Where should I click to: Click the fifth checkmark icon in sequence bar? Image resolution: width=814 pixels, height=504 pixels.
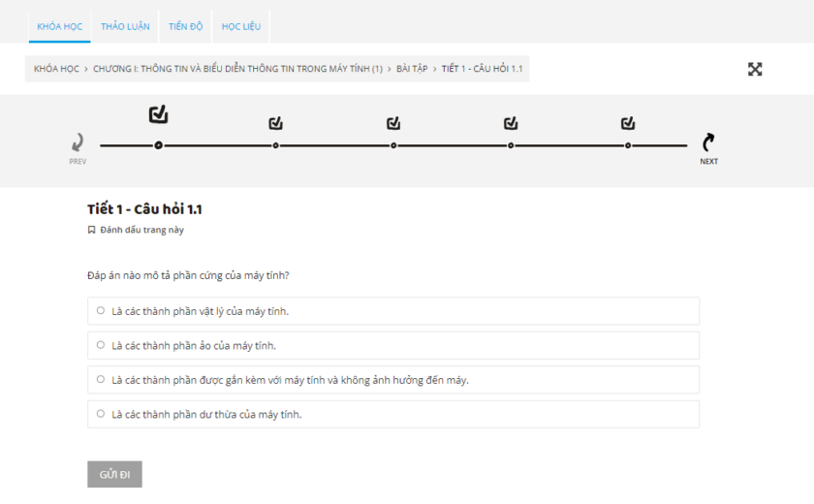click(x=628, y=123)
